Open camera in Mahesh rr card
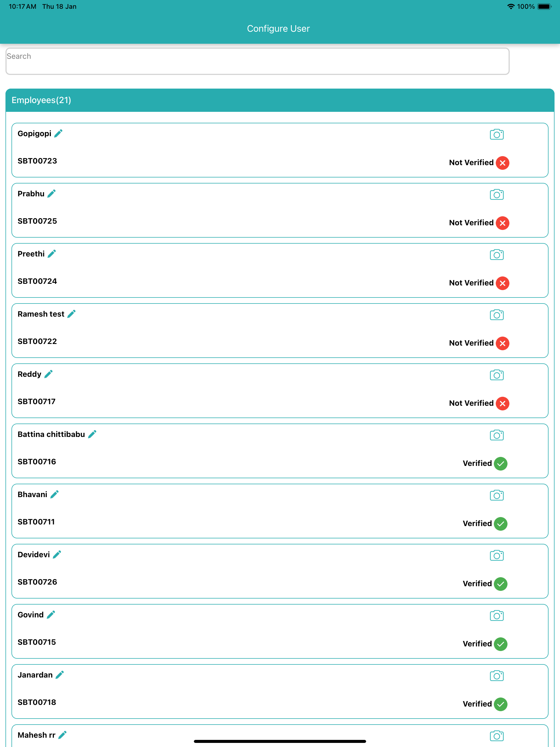Image resolution: width=560 pixels, height=747 pixels. 497,736
